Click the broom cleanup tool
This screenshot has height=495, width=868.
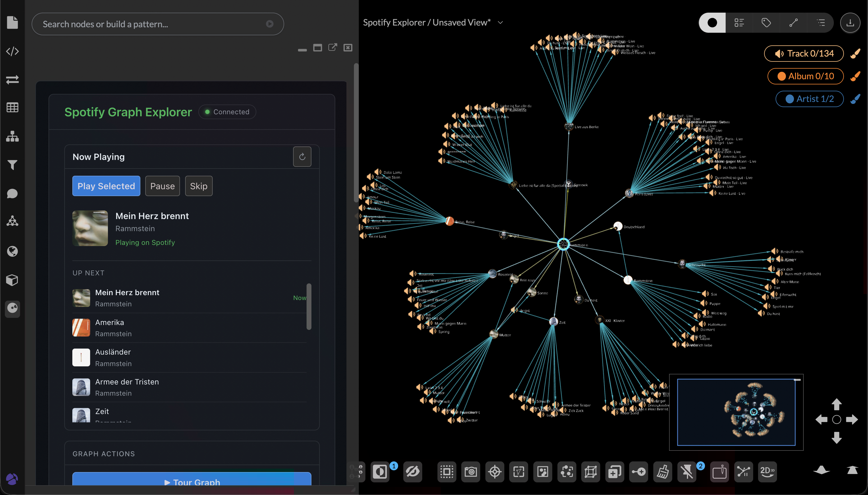click(663, 471)
